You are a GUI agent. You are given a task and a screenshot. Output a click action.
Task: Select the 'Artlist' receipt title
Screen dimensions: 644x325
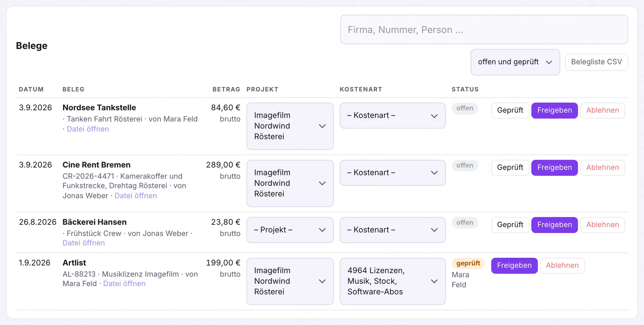[x=74, y=263]
